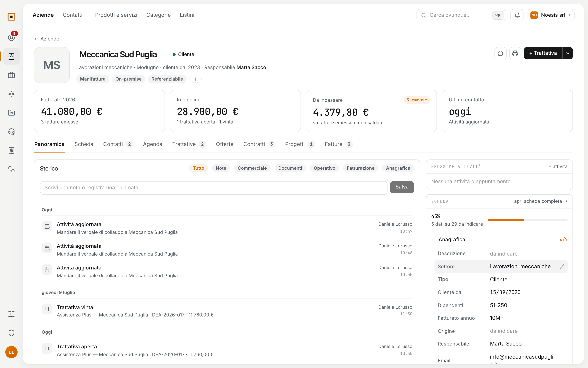Add a tag with the dashed plus chip
588x368 pixels.
(195, 79)
